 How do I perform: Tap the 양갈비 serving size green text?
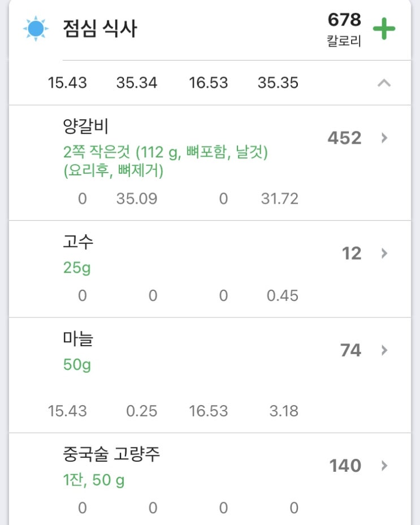tap(165, 161)
